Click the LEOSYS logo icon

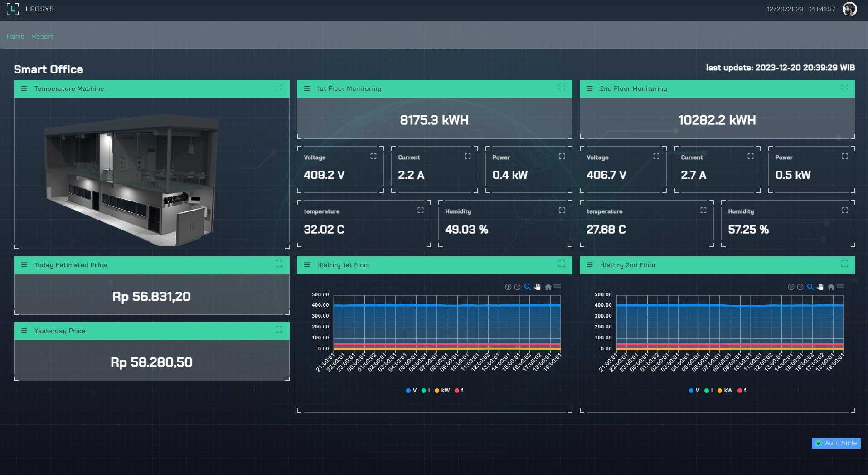pos(13,9)
